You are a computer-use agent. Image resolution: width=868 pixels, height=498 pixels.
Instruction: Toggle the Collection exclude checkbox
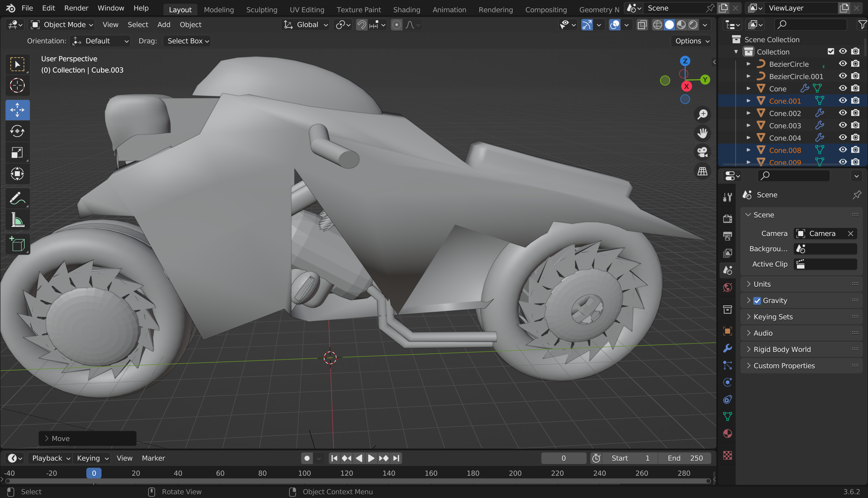tap(831, 51)
